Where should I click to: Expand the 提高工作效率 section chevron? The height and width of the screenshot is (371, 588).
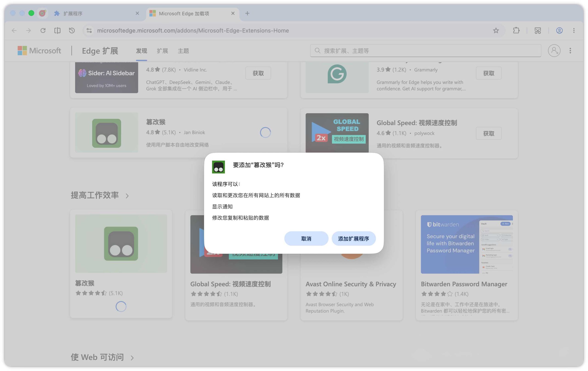[x=127, y=196]
